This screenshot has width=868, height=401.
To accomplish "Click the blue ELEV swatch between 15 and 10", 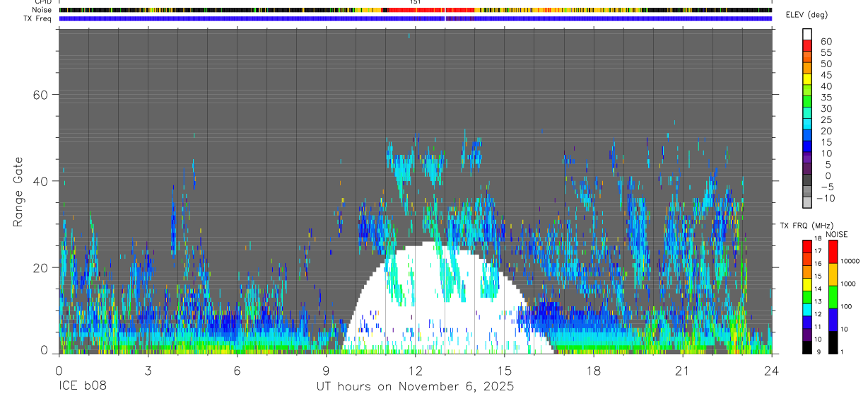I will tap(807, 146).
